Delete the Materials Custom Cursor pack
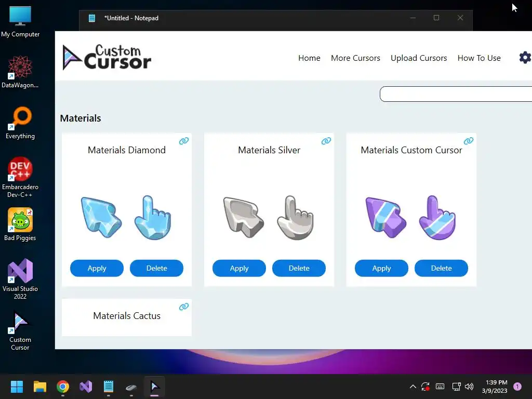Viewport: 532px width, 399px height. [x=441, y=268]
